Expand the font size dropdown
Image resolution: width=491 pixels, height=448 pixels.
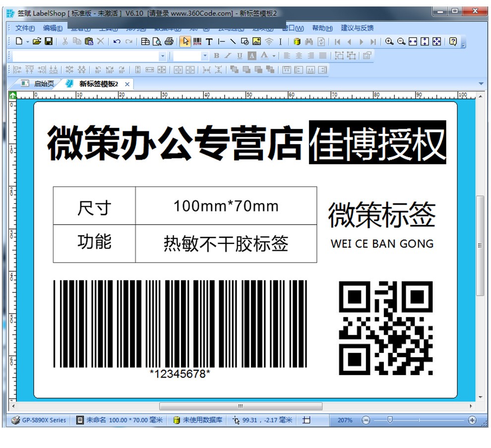[205, 56]
